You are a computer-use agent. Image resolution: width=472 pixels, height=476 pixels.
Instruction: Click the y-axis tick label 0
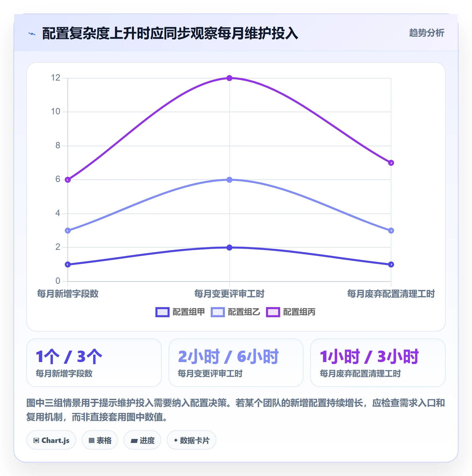point(58,281)
